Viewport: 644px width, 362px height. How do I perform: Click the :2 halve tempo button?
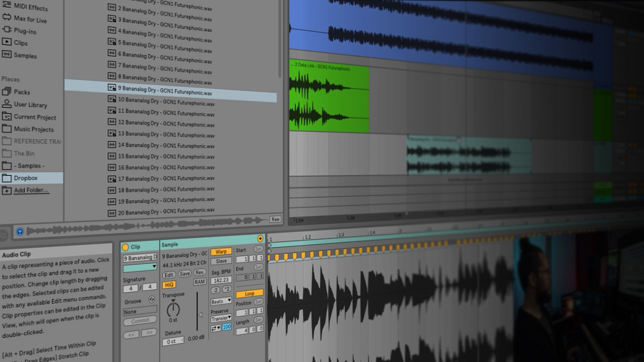[216, 290]
